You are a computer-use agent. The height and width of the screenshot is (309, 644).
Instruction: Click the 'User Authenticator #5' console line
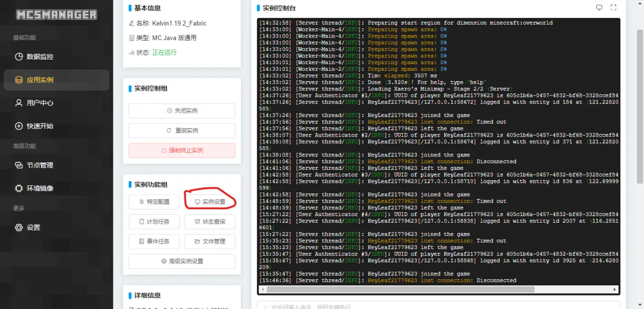tap(438, 254)
